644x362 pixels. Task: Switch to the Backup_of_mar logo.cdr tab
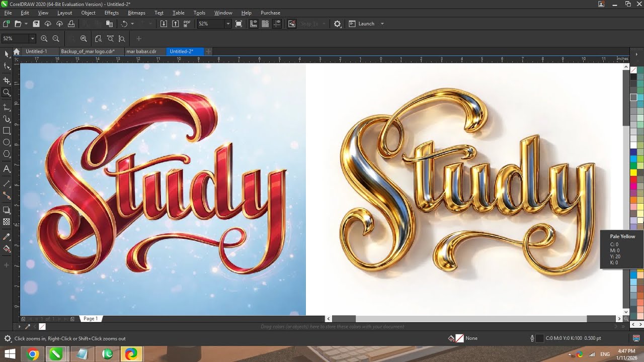coord(91,51)
